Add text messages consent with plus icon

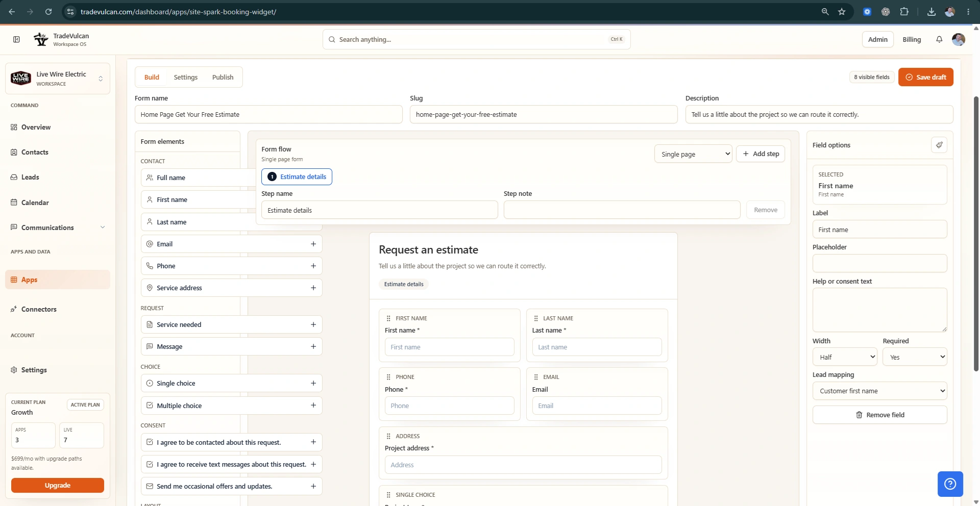point(313,464)
